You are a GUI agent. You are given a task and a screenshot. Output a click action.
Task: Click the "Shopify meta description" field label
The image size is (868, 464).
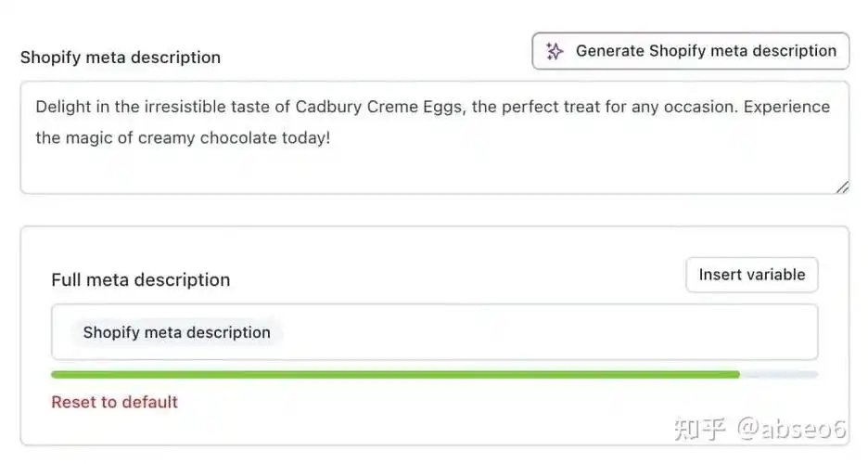pyautogui.click(x=121, y=58)
